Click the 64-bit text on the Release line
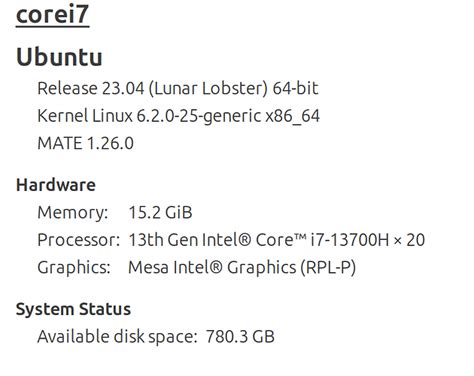 pos(295,88)
